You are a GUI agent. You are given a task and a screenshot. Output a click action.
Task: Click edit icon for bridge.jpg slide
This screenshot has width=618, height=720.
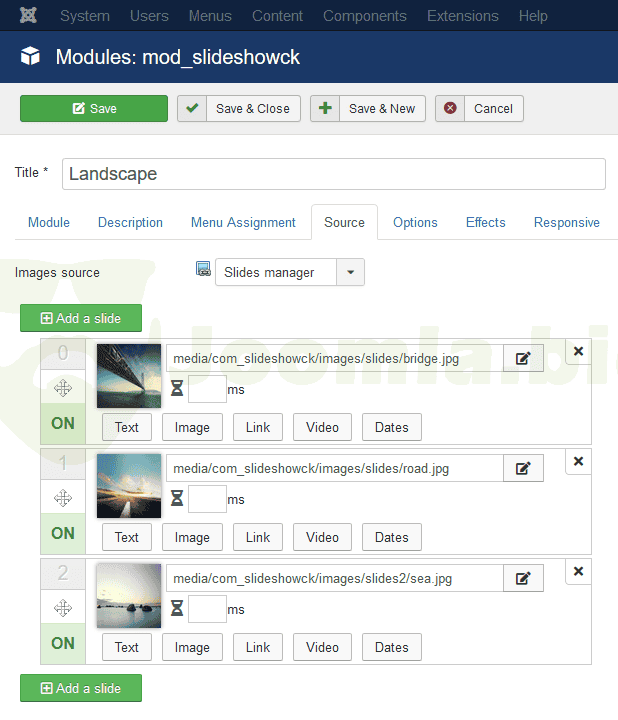click(x=523, y=358)
